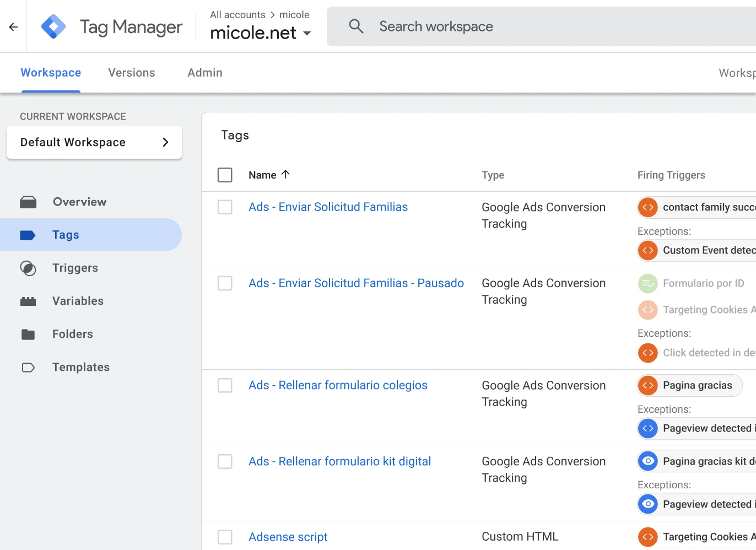756x550 pixels.
Task: Check Ads - Enviar Solicitud Familias checkbox
Action: point(225,207)
